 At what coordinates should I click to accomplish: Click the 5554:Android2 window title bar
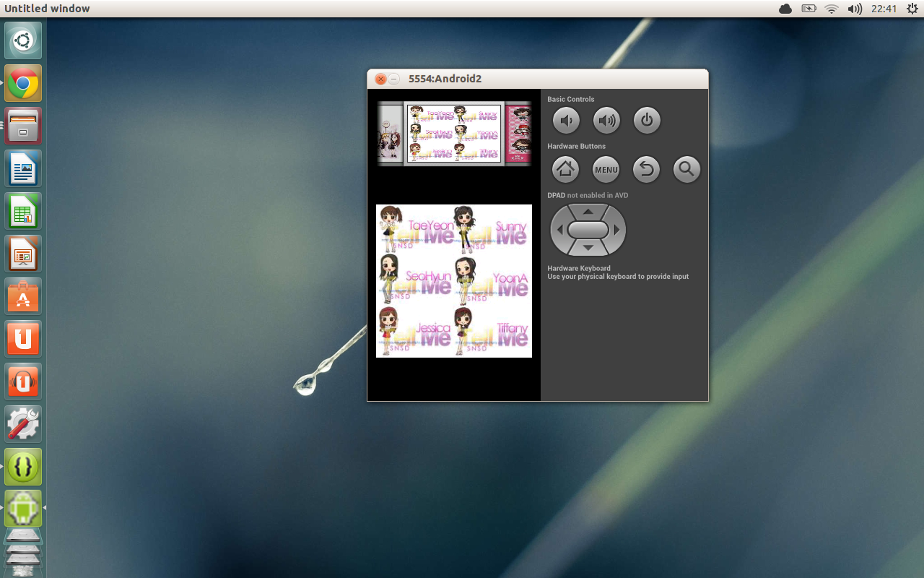pyautogui.click(x=538, y=79)
